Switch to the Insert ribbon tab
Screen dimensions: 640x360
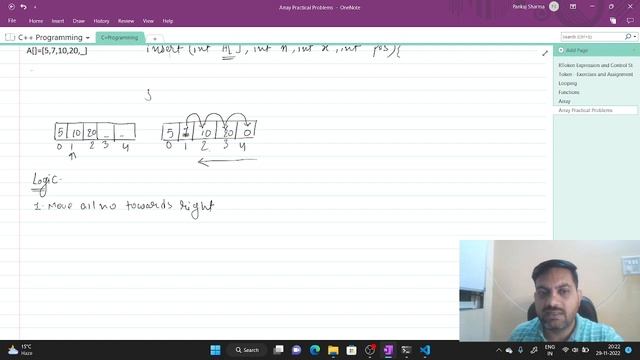tap(58, 21)
